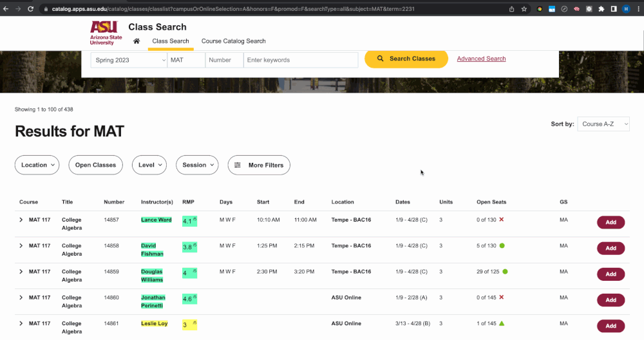Click the yellow triangle status for class 14861
644x340 pixels.
(502, 323)
